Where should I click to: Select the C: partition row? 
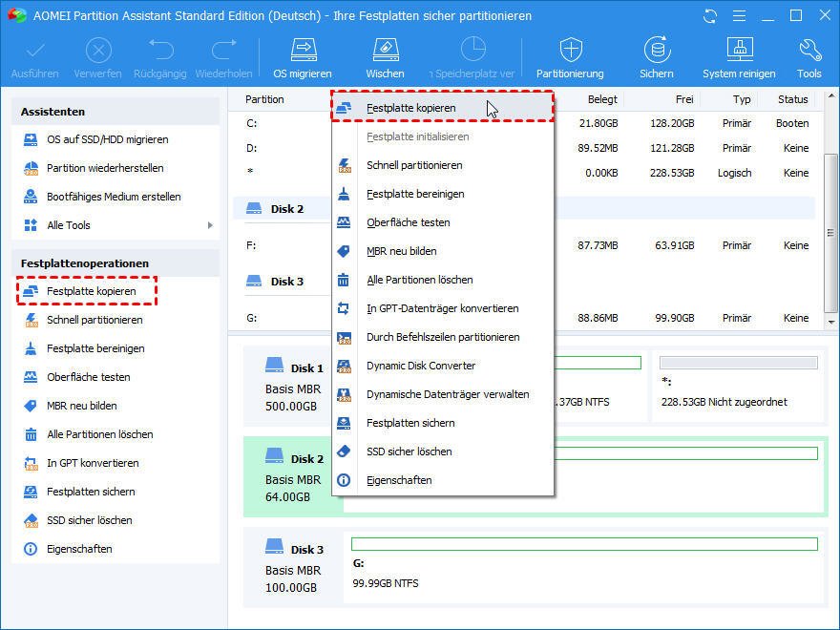tap(524, 124)
